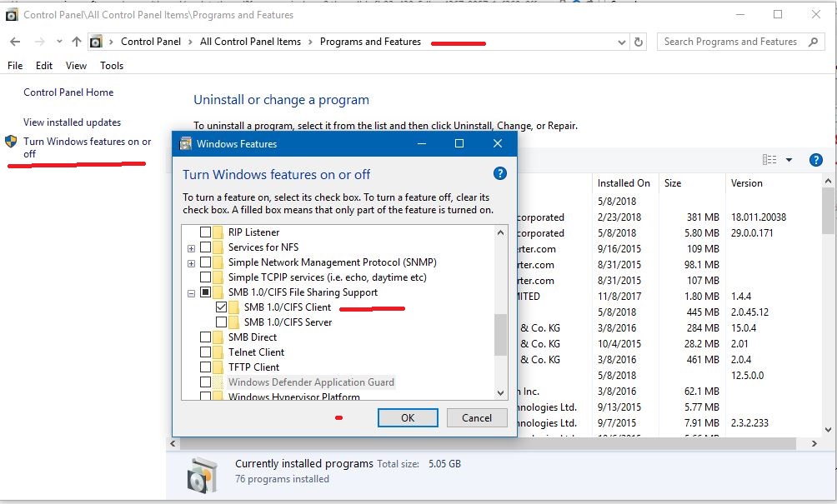The height and width of the screenshot is (504, 837).
Task: Refresh the Programs and Features view
Action: tap(639, 42)
